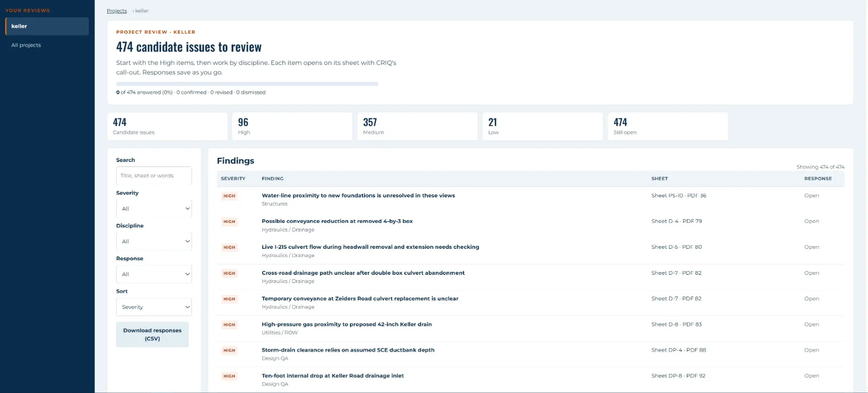Open the Sort dropdown set to Severity
868x393 pixels.
154,307
